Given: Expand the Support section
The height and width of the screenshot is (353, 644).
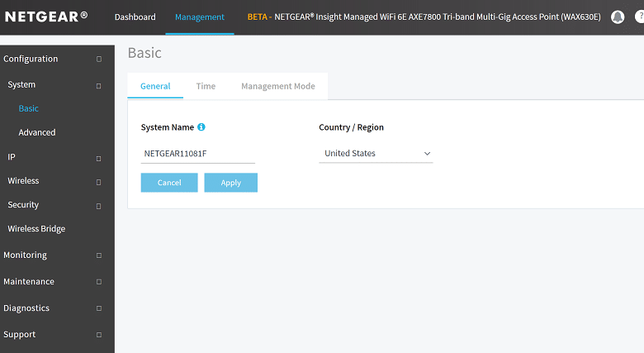Looking at the screenshot, I should [99, 335].
